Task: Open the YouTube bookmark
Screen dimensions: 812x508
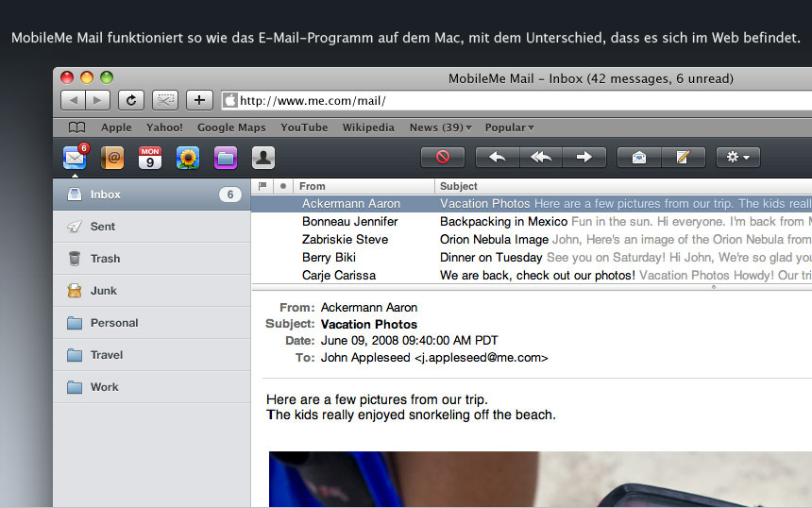Action: point(304,127)
